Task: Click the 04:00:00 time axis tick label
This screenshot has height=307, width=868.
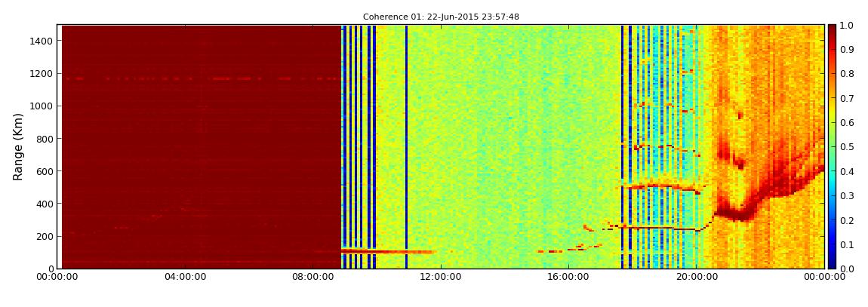Action: (184, 277)
